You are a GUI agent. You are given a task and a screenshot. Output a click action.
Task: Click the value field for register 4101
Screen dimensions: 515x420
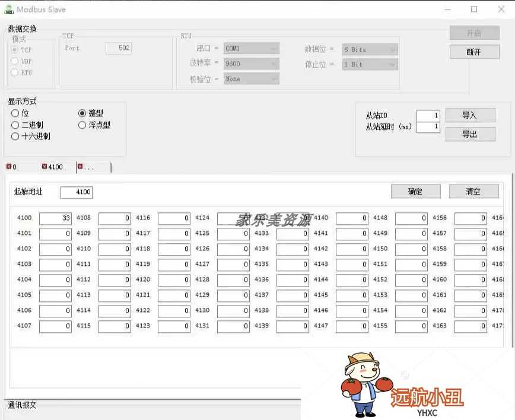click(x=55, y=234)
